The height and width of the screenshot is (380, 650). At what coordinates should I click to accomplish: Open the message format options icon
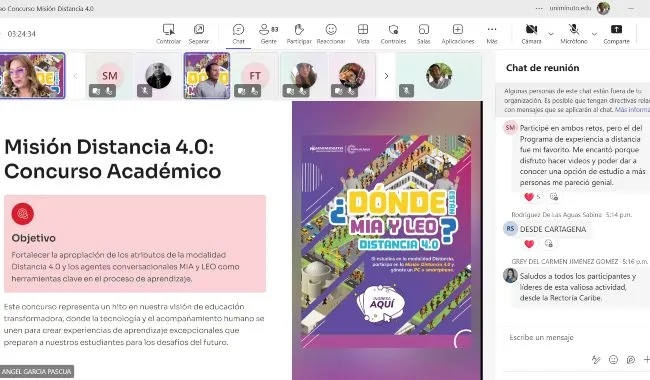point(596,360)
